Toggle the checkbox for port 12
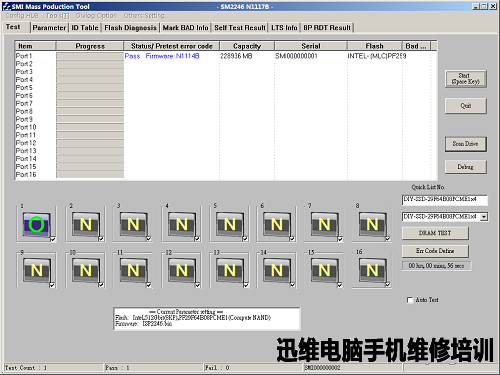The width and height of the screenshot is (500, 375). (197, 285)
